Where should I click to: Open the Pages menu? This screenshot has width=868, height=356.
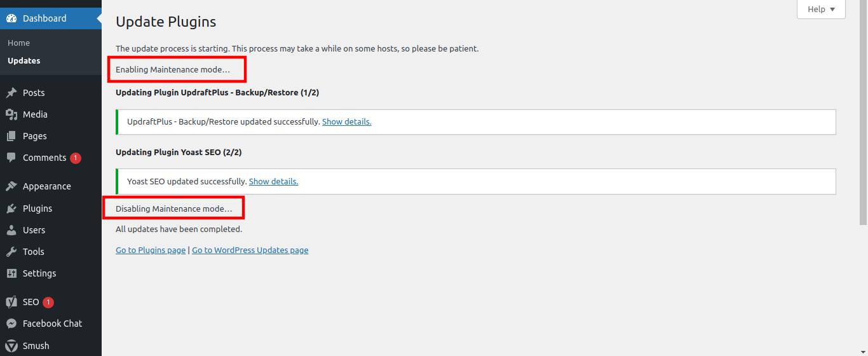(51, 136)
